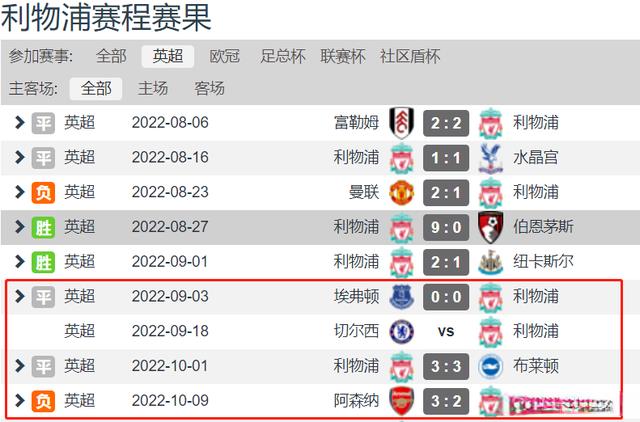Expand the 2022-08-27 Bournemouth match row
The height and width of the screenshot is (422, 640).
(x=19, y=227)
